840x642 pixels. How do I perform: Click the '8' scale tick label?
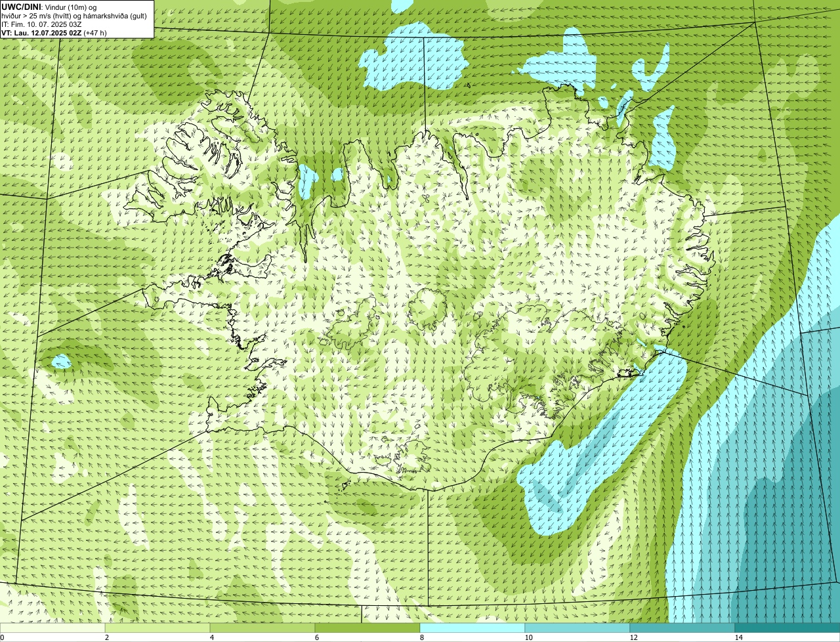pyautogui.click(x=422, y=637)
